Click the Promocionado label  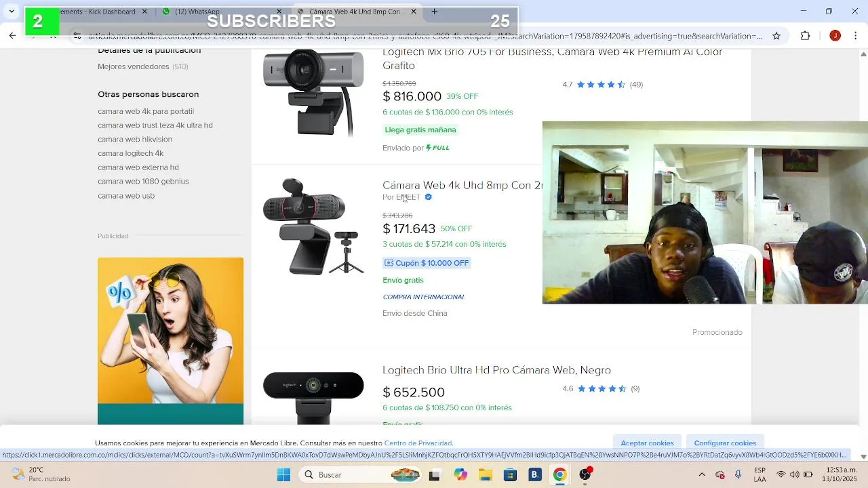[717, 332]
